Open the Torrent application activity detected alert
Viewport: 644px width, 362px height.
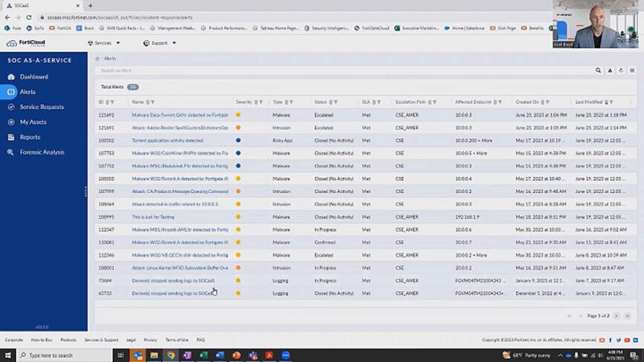[x=168, y=141]
